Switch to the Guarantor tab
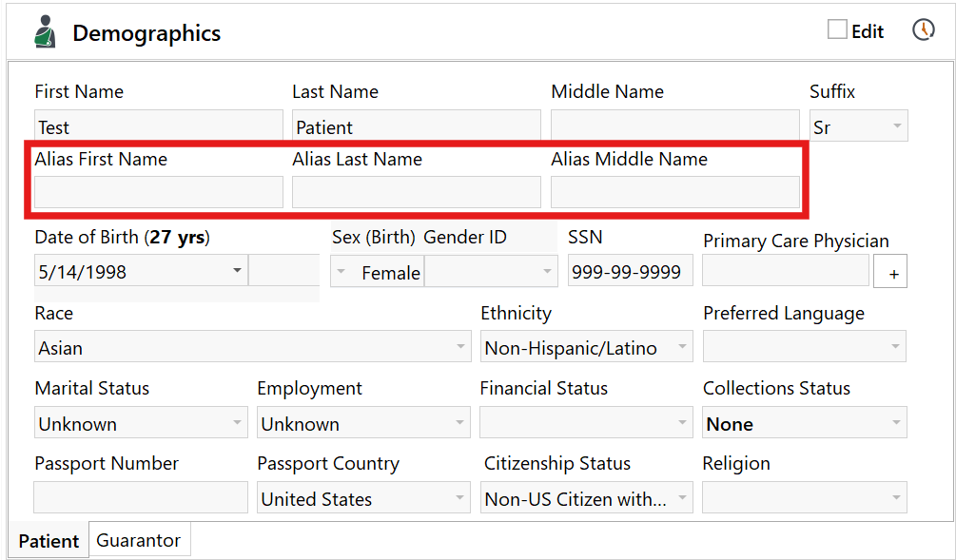The image size is (956, 560). click(139, 540)
